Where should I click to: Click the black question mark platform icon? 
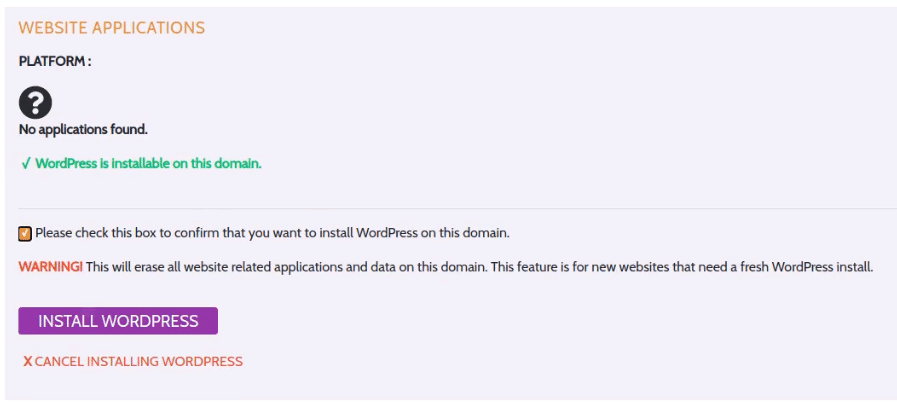click(x=35, y=104)
